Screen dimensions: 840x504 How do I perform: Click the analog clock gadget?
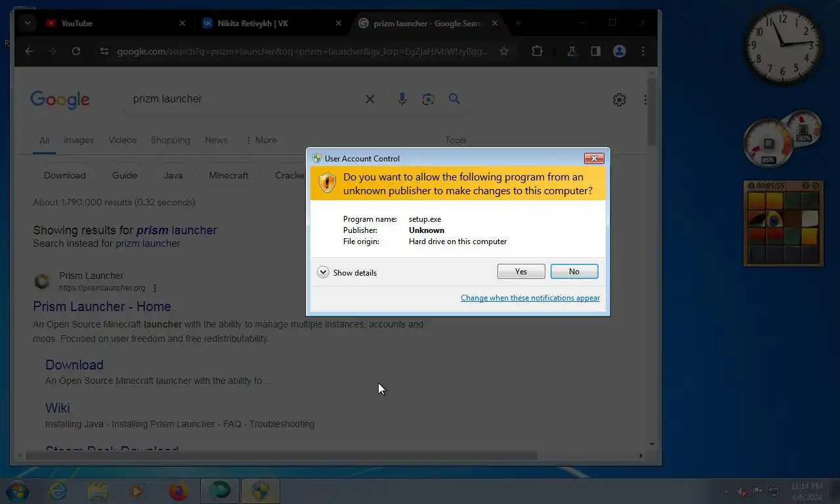point(783,45)
